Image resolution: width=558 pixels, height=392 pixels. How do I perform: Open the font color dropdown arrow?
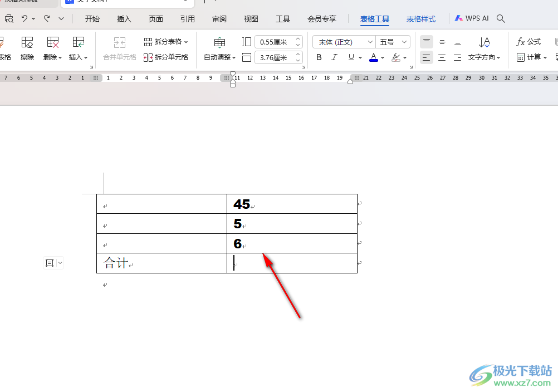coord(383,57)
